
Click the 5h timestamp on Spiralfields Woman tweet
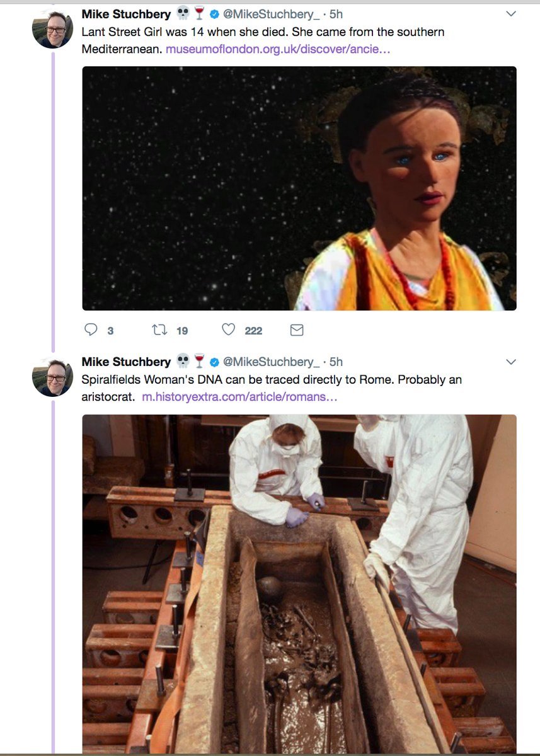pyautogui.click(x=336, y=362)
